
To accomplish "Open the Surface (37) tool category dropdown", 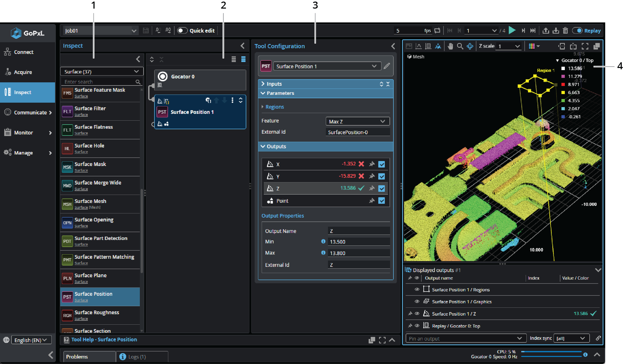I will point(102,71).
